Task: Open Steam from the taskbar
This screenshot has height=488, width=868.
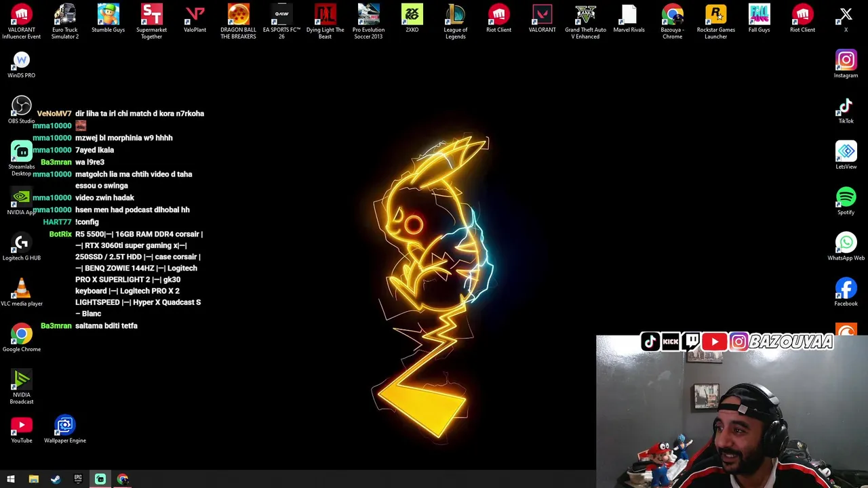Action: coord(56,479)
